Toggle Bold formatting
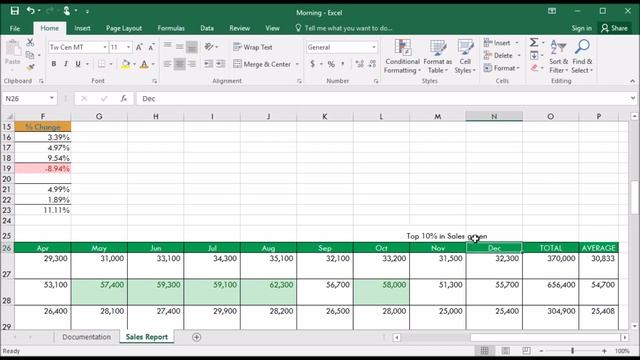Image resolution: width=640 pixels, height=360 pixels. 53,64
